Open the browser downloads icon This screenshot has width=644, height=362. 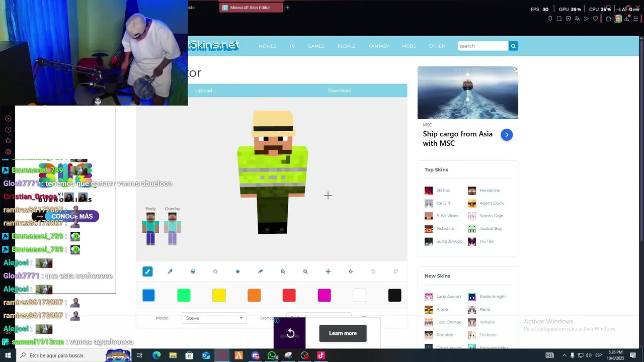tap(627, 19)
